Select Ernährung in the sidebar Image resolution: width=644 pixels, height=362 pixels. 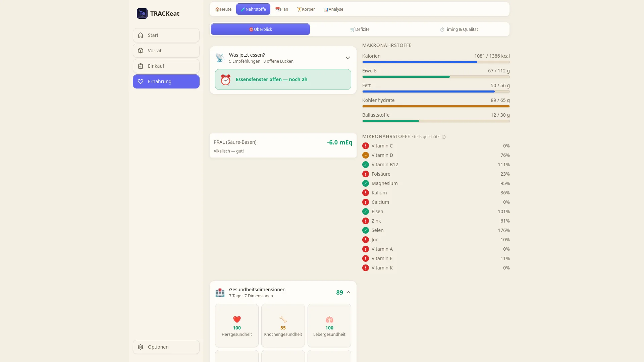[x=166, y=81]
